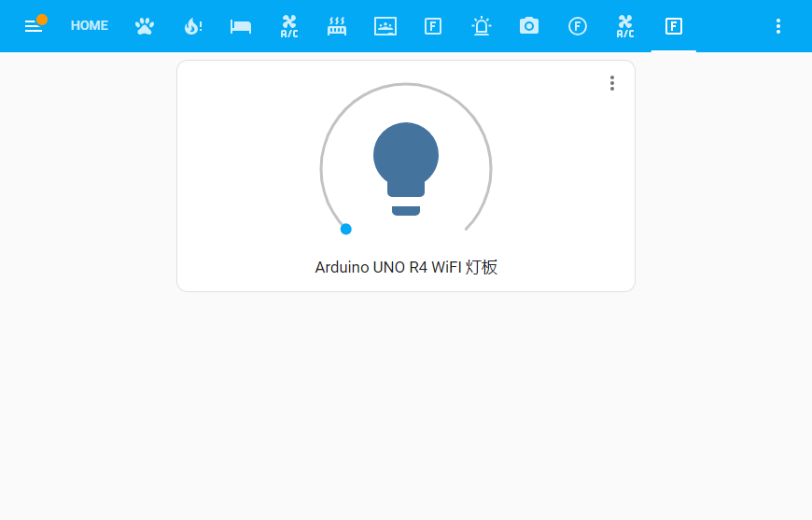The height and width of the screenshot is (520, 812).
Task: Open the sidebar hamburger menu
Action: click(x=34, y=26)
